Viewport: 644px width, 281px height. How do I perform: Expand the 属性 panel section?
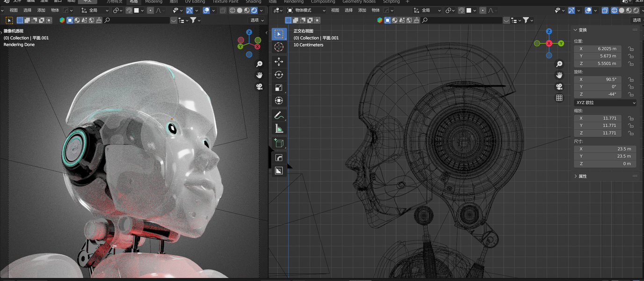click(x=582, y=176)
